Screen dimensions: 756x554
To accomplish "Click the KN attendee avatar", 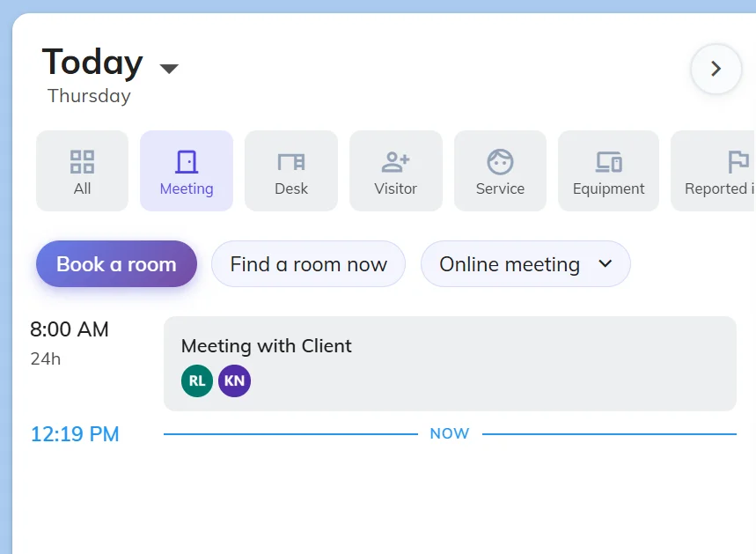I will click(x=234, y=381).
